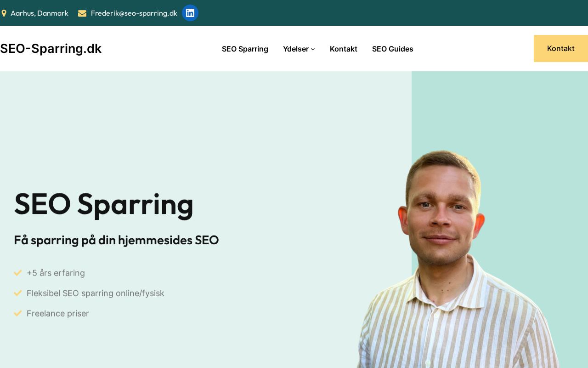Open Kontakt in the navigation menu
This screenshot has height=368, width=588.
344,49
